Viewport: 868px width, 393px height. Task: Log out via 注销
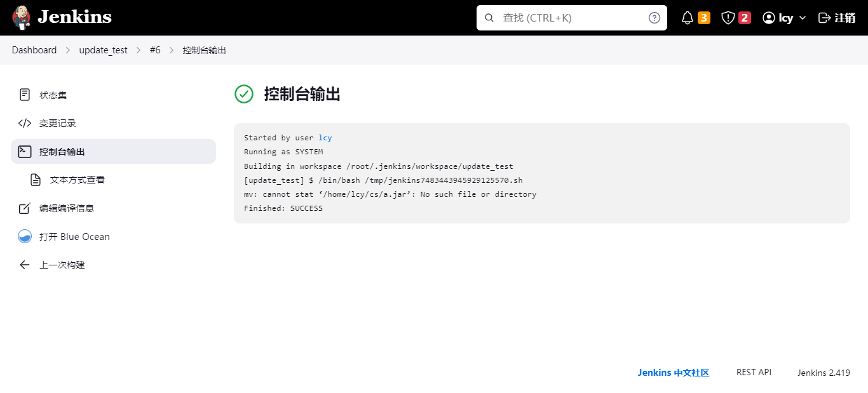pos(845,18)
